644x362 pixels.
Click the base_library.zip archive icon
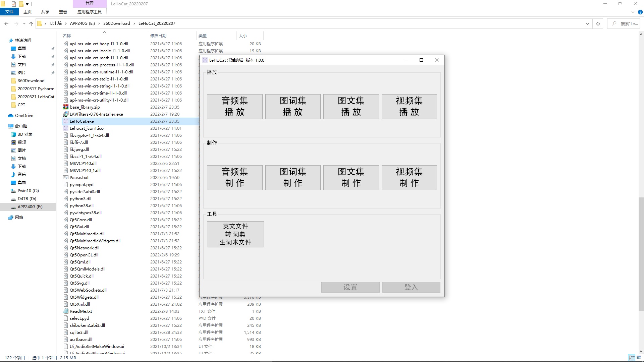pyautogui.click(x=66, y=107)
